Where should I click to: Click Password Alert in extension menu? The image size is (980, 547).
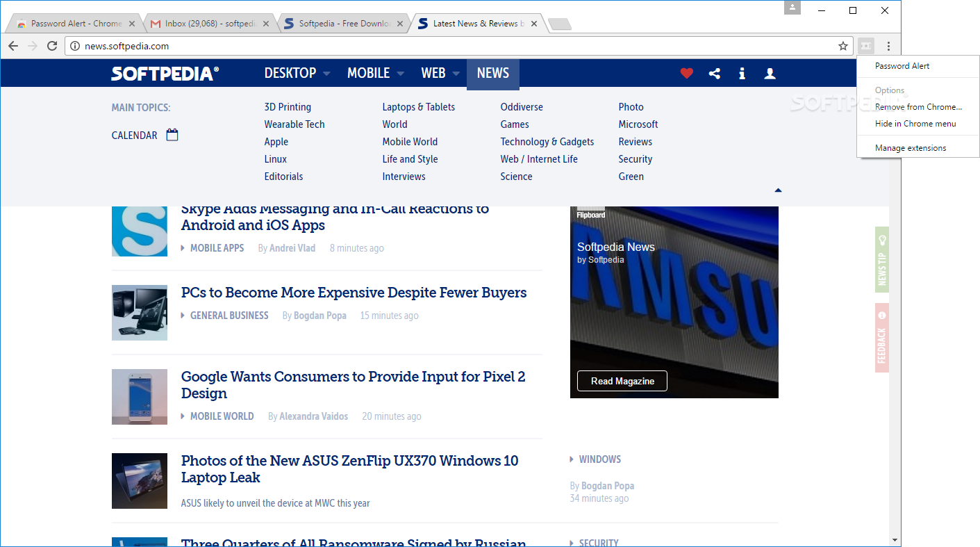918,66
